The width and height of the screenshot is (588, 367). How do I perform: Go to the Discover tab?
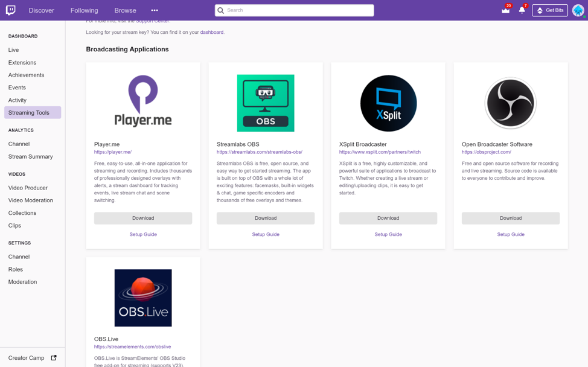pyautogui.click(x=41, y=10)
